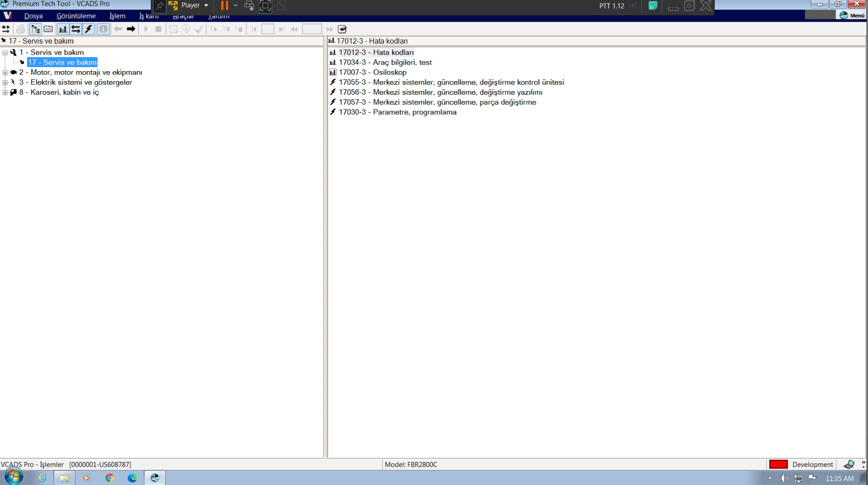Open the Dosya menu

click(x=33, y=16)
